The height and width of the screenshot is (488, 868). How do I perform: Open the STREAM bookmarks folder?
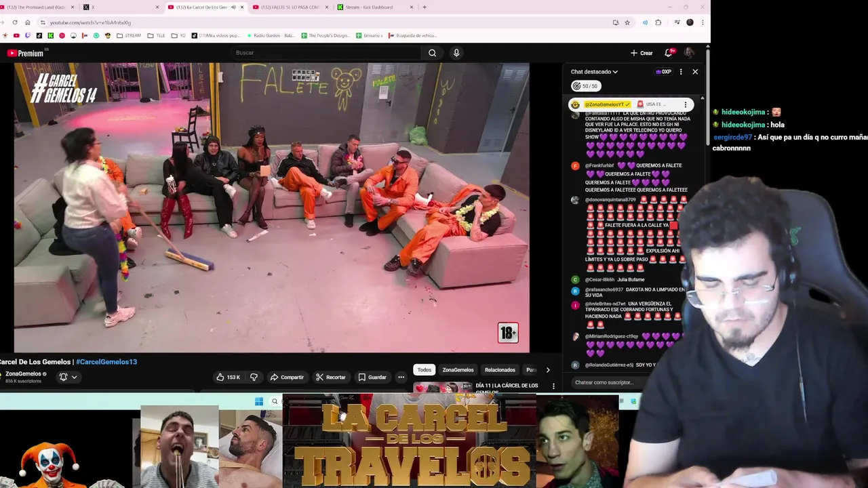point(129,36)
